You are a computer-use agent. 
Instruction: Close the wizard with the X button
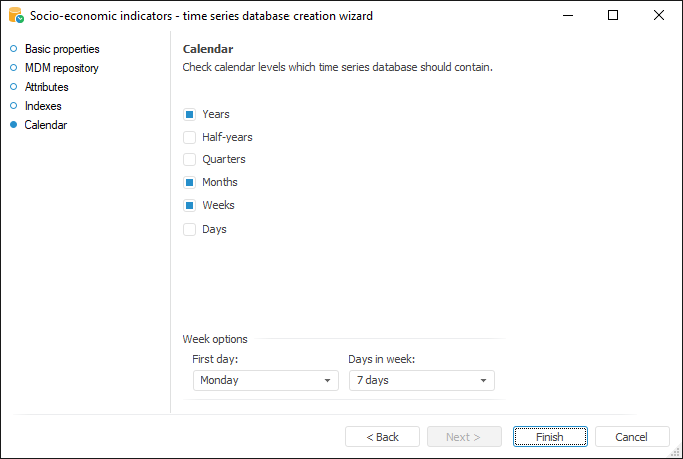coord(658,16)
